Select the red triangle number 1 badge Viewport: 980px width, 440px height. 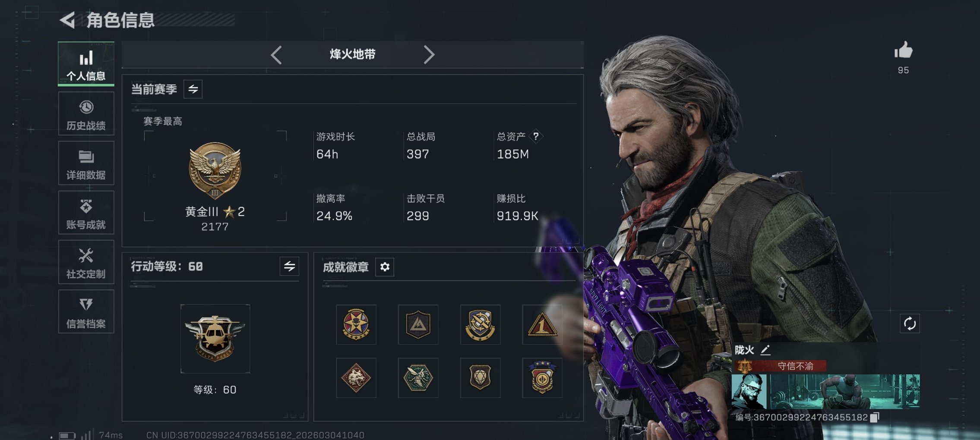(542, 325)
